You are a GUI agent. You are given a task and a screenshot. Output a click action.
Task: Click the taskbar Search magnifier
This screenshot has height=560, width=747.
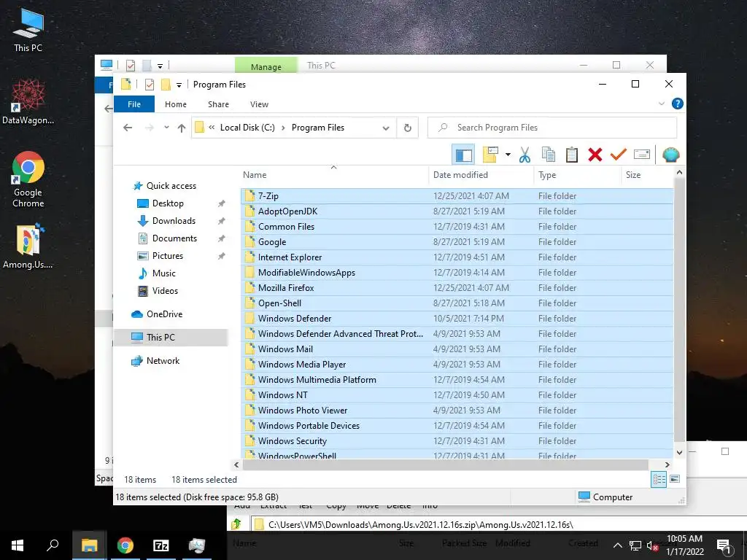coord(53,545)
